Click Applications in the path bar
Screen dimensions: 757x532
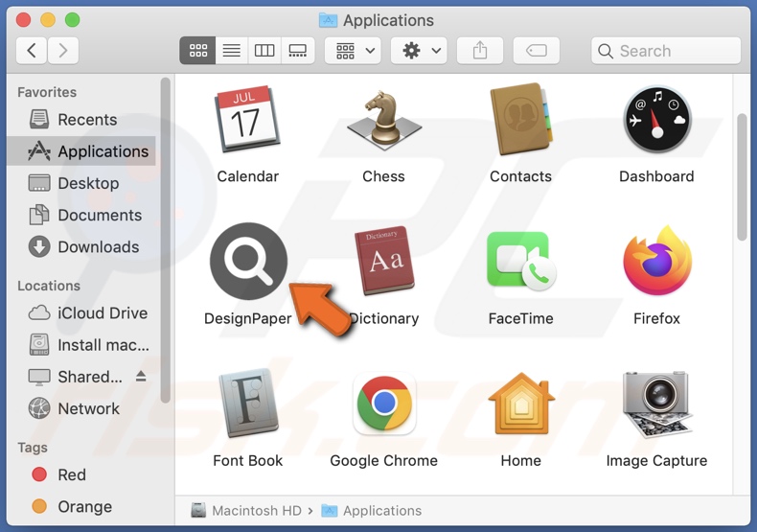coord(371,510)
